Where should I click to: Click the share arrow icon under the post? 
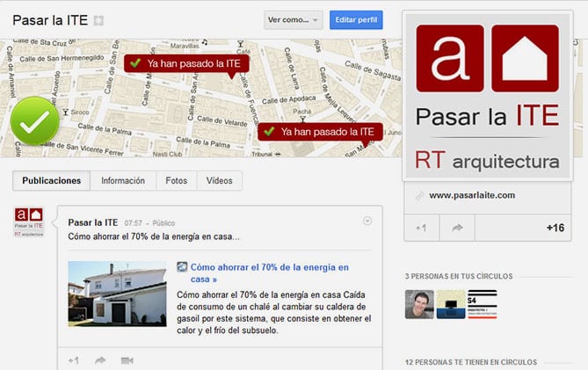coord(100,360)
